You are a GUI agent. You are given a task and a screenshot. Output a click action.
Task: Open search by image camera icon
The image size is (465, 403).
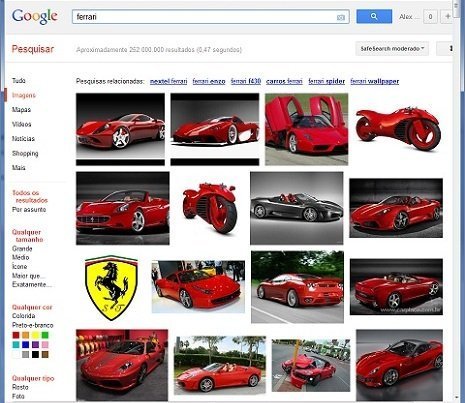coord(341,17)
